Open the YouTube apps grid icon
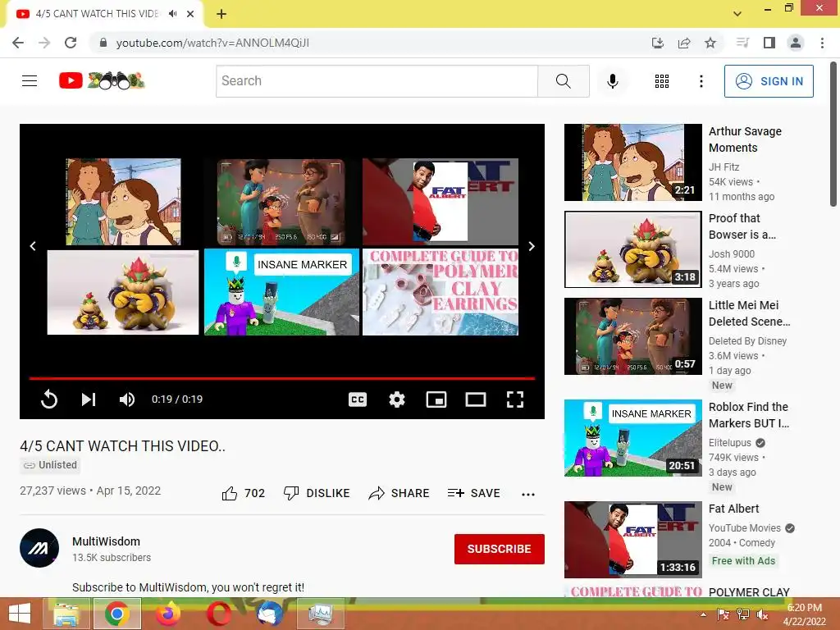The height and width of the screenshot is (630, 840). [x=662, y=81]
